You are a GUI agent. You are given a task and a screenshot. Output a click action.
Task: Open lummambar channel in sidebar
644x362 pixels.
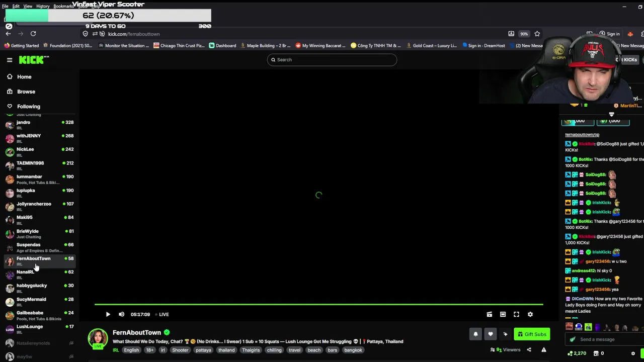click(x=39, y=179)
